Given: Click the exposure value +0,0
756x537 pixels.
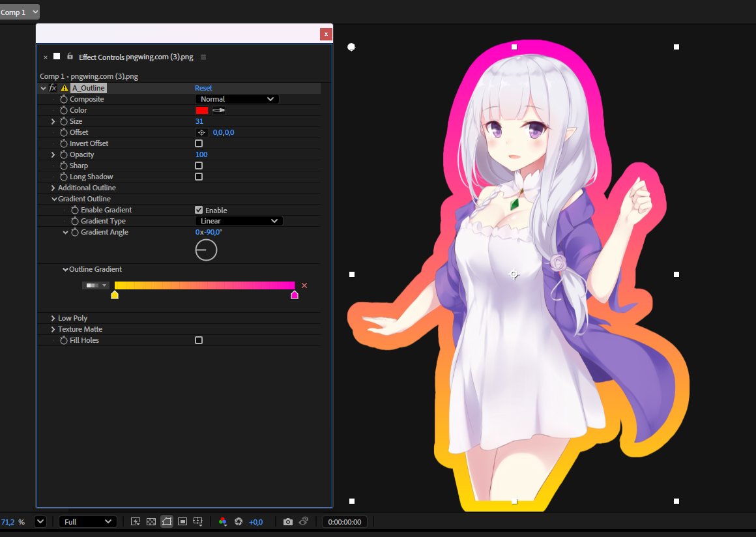Looking at the screenshot, I should [256, 522].
